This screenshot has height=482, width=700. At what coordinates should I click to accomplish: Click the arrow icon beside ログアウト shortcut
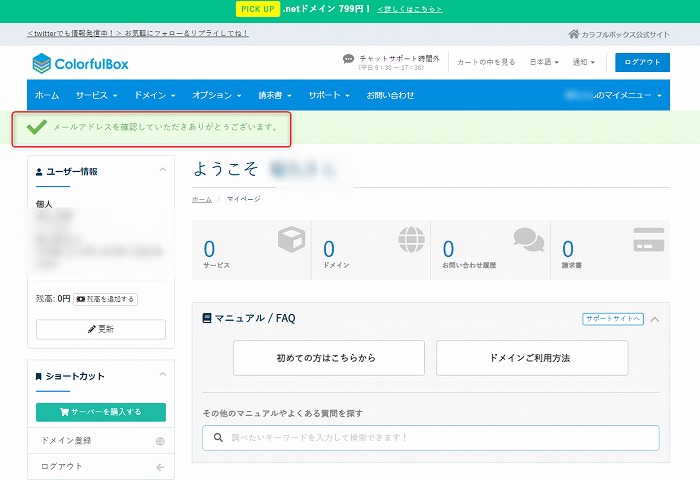click(x=160, y=467)
